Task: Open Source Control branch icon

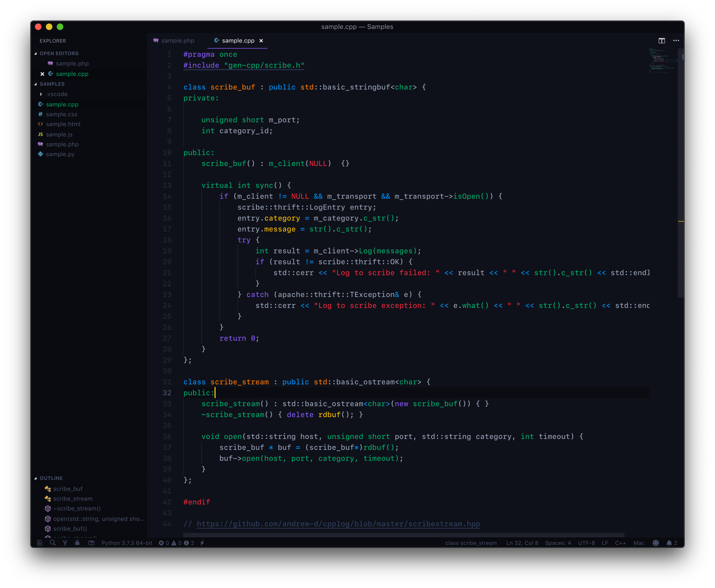Action: point(65,543)
